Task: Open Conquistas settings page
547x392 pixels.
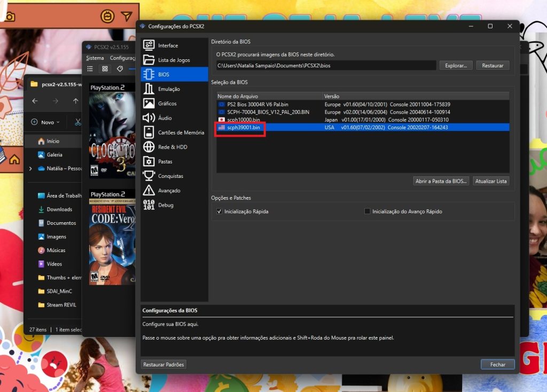Action: (170, 176)
